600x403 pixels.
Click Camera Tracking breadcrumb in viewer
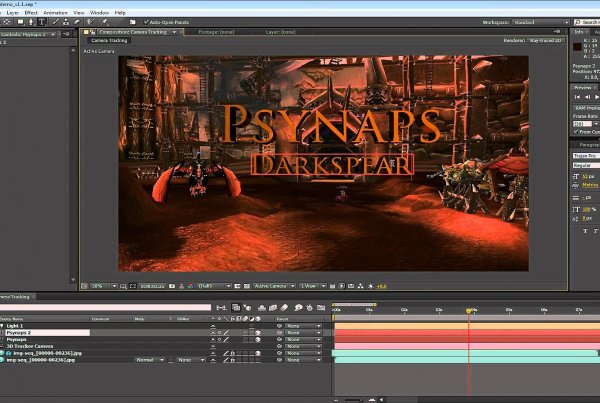[109, 40]
